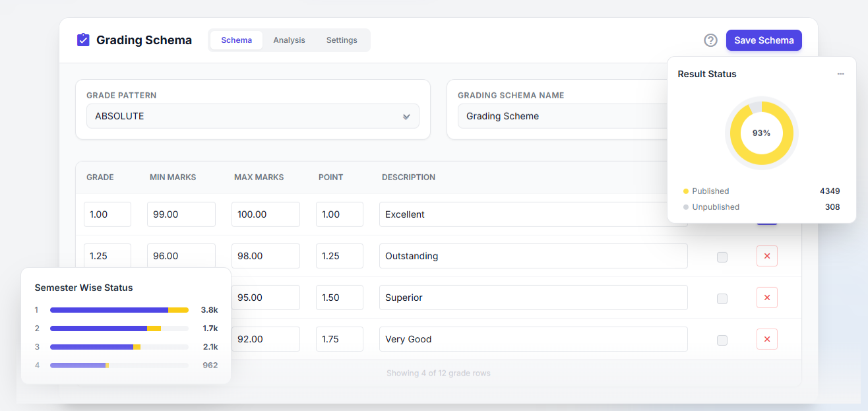This screenshot has height=411, width=868.
Task: Delete the Outstanding grade row
Action: (766, 256)
